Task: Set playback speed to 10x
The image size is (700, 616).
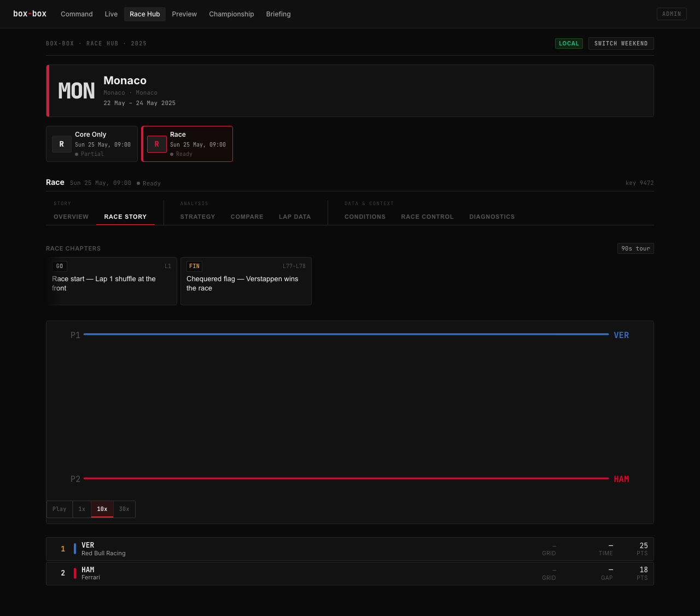Action: pyautogui.click(x=102, y=509)
